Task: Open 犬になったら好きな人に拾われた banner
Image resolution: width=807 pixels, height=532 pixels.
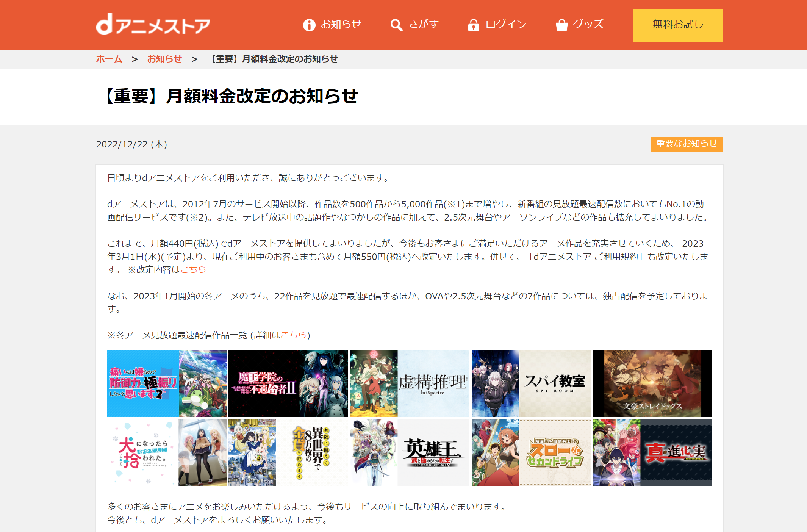Action: coord(167,452)
